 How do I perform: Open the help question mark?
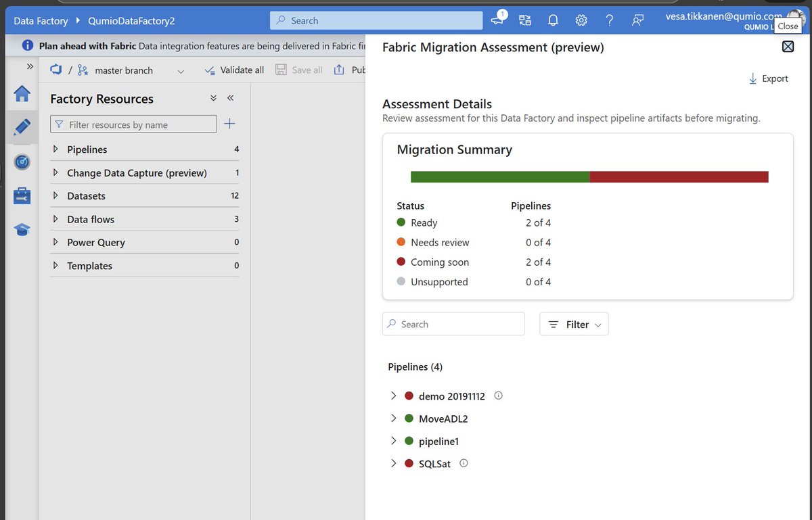click(x=610, y=20)
